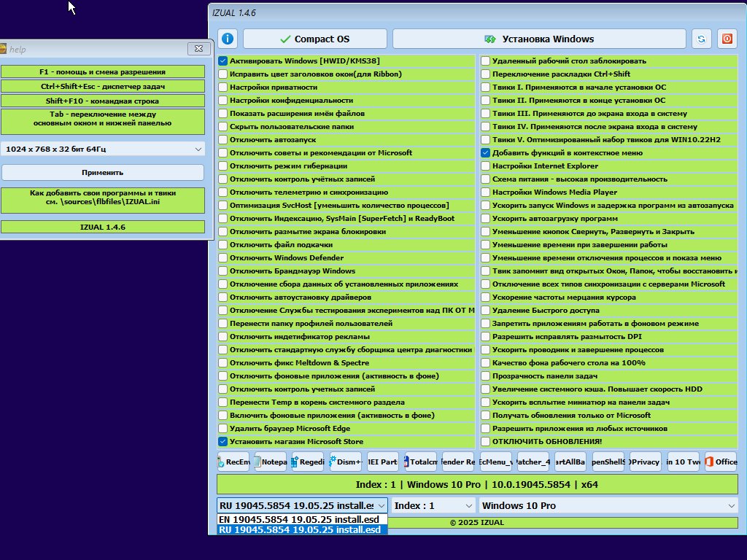This screenshot has height=560, width=747.
Task: Open the Regedit tool button
Action: point(308,462)
